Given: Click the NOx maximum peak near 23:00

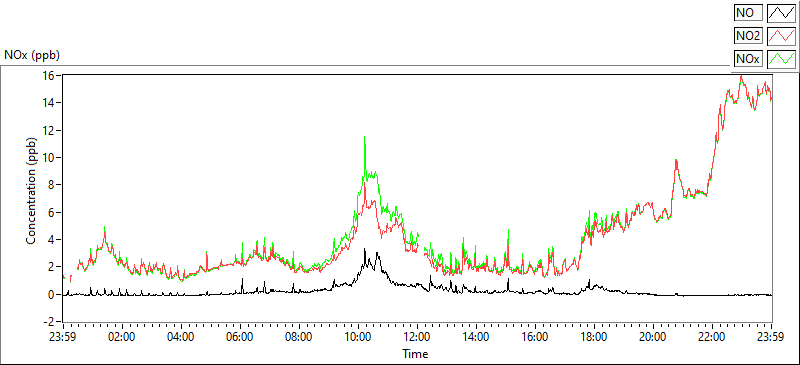Looking at the screenshot, I should 741,77.
